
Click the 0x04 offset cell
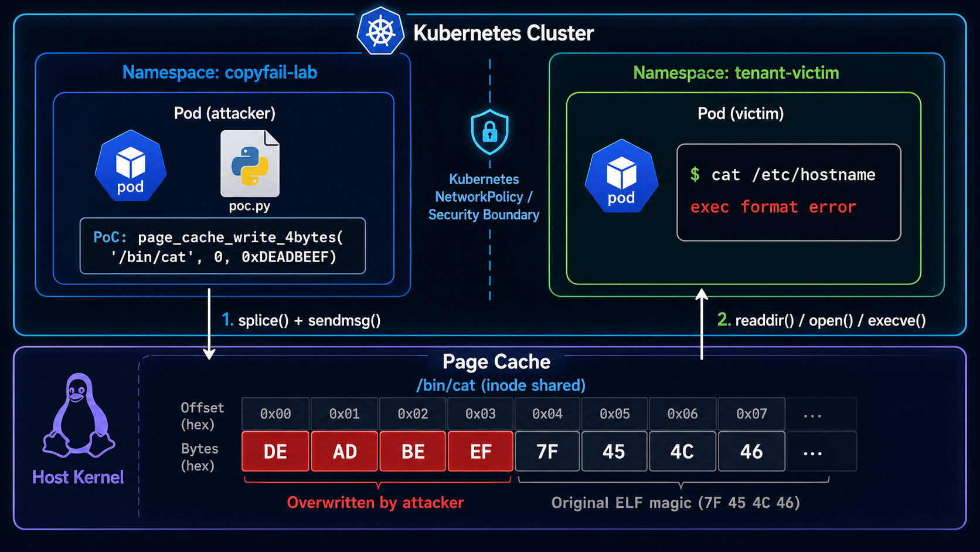(x=547, y=414)
